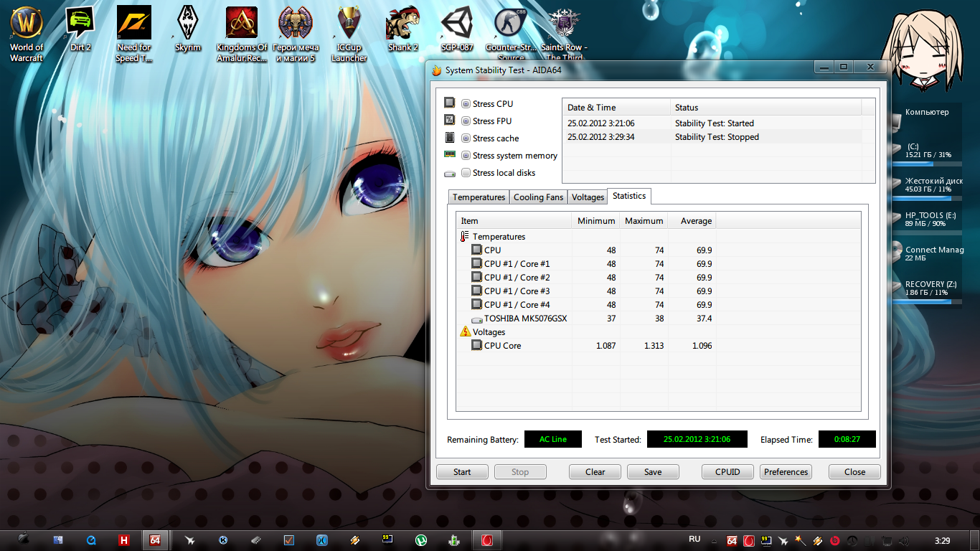The height and width of the screenshot is (551, 980).
Task: Click the Start button
Action: [x=462, y=472]
